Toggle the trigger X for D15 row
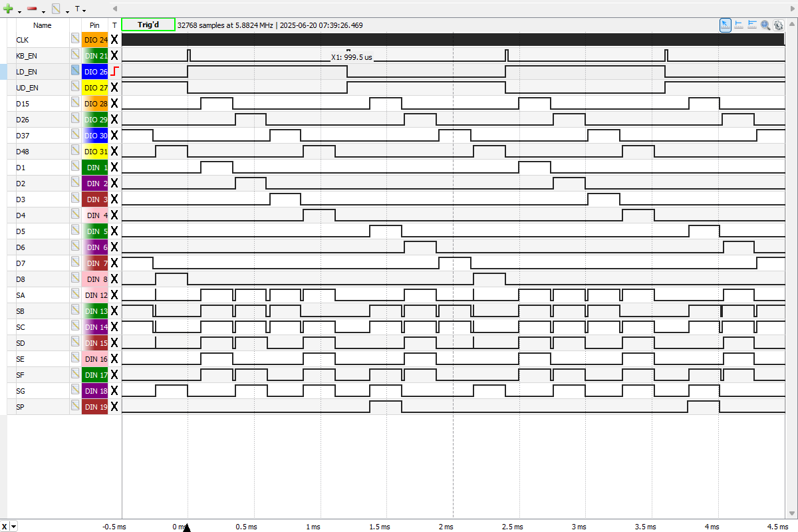Screen dimensions: 798x532 [x=114, y=103]
